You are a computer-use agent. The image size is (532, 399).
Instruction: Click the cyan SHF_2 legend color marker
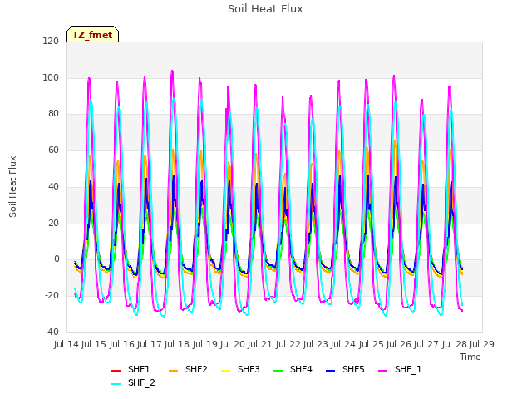pyautogui.click(x=116, y=384)
